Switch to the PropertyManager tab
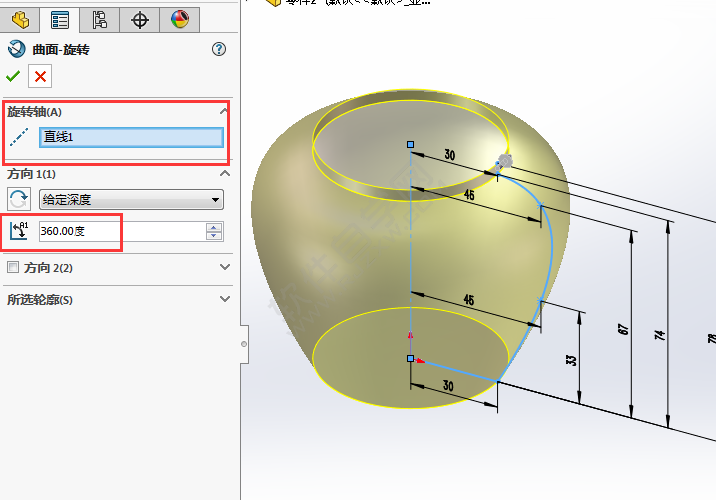This screenshot has height=500, width=716. click(60, 20)
